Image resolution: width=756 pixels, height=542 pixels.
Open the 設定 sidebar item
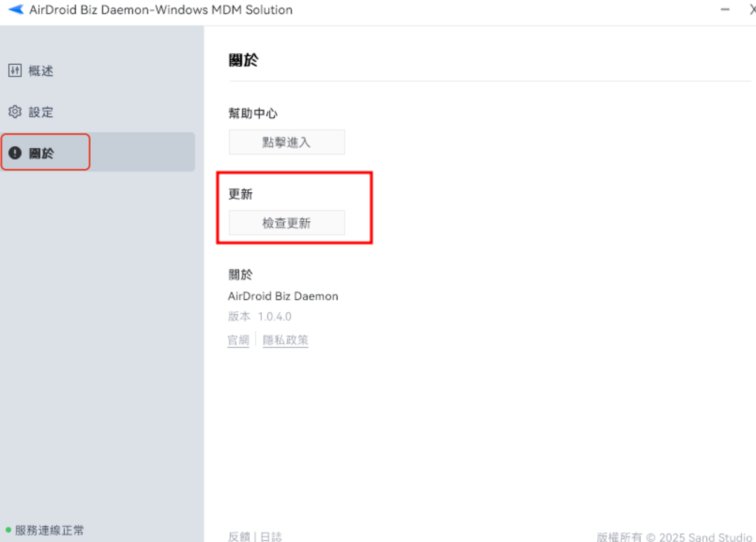(98, 112)
